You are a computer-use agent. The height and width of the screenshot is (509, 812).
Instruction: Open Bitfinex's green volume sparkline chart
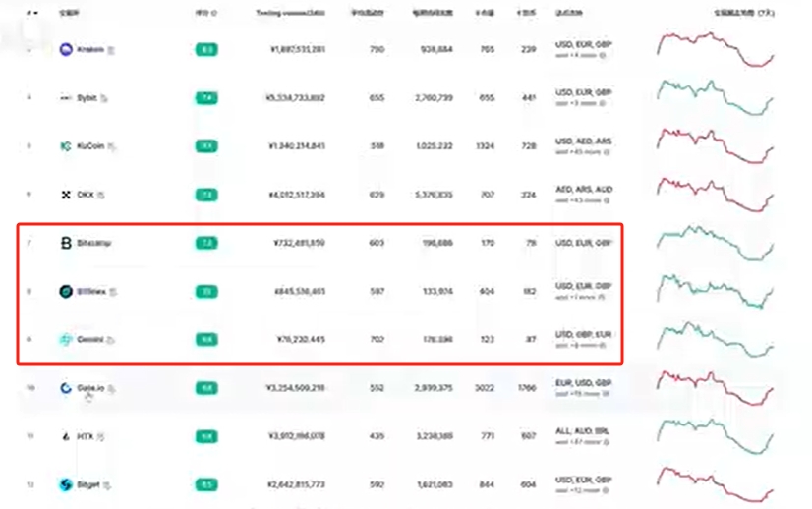[x=715, y=292]
